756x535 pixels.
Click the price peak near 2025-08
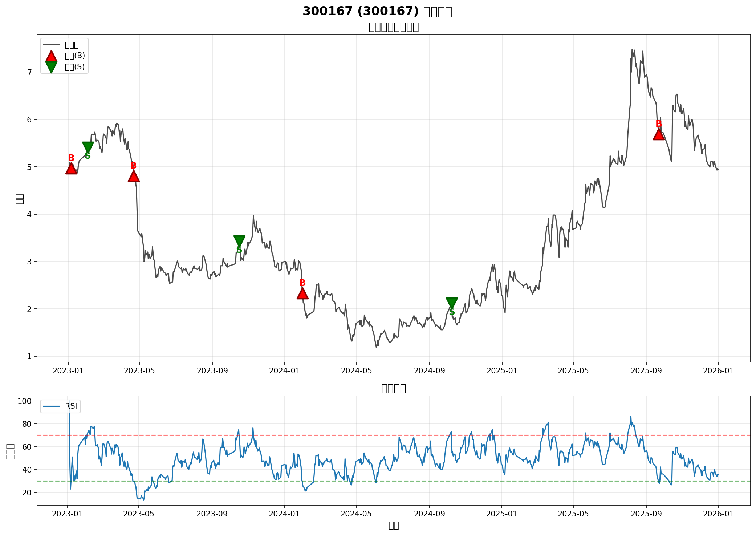coord(632,49)
